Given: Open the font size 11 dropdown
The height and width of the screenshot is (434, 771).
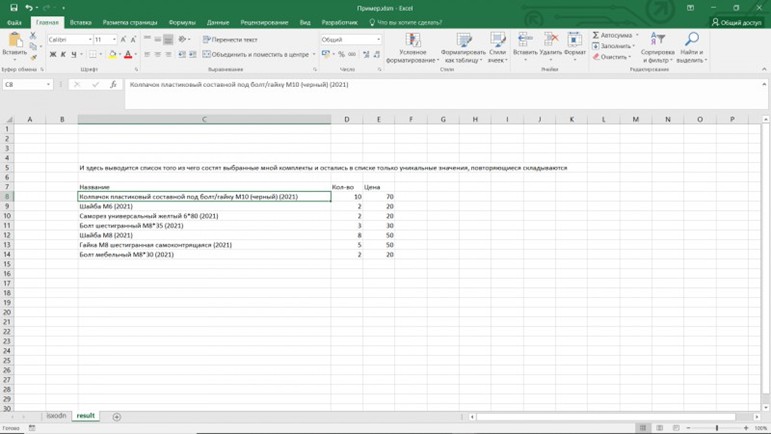Looking at the screenshot, I should click(114, 39).
